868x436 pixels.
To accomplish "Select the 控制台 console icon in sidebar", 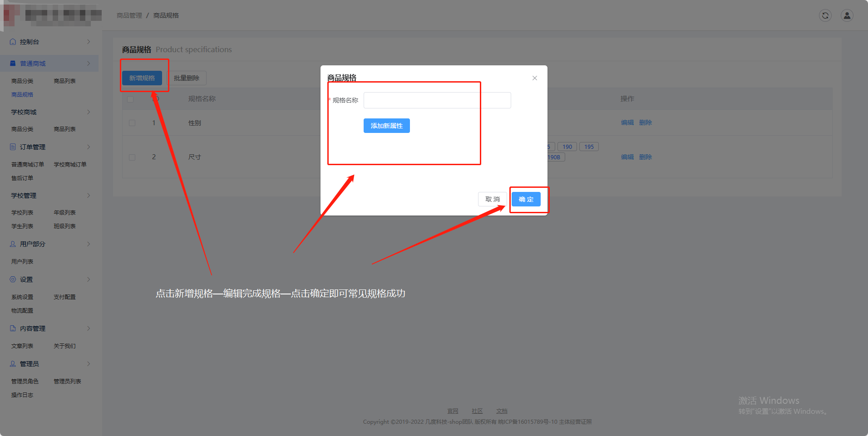I will (12, 41).
